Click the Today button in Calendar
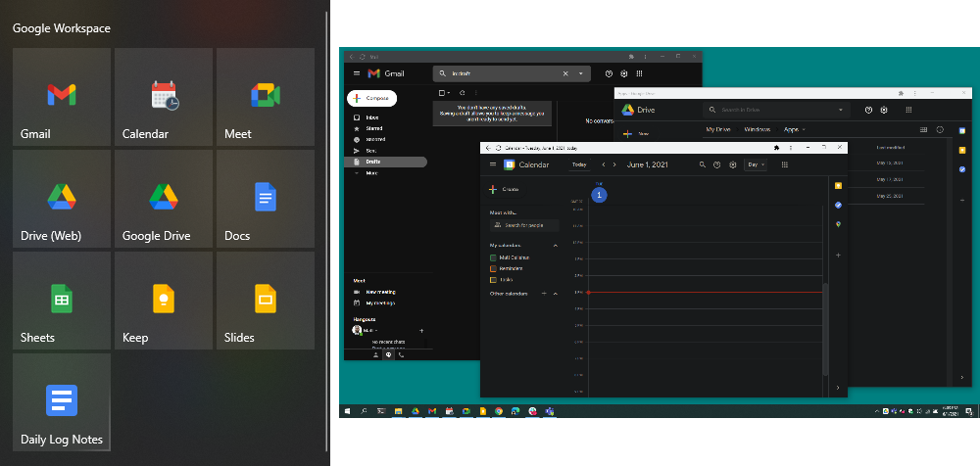 (579, 165)
